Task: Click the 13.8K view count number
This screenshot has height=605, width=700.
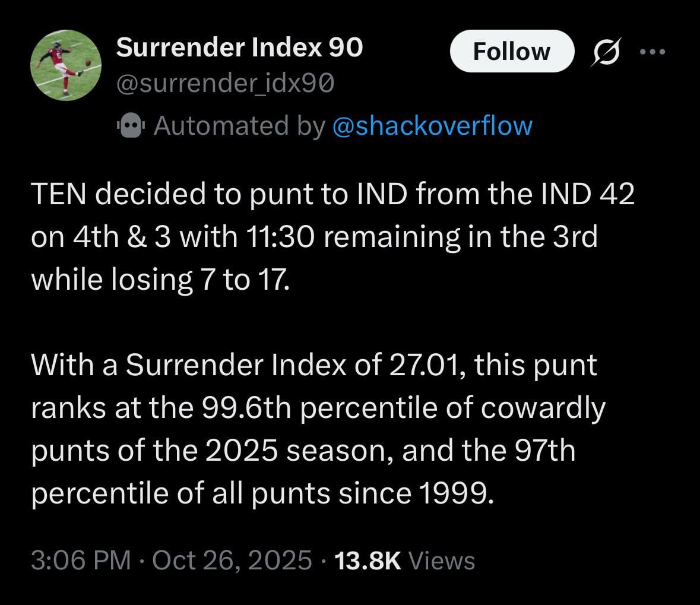Action: point(368,560)
